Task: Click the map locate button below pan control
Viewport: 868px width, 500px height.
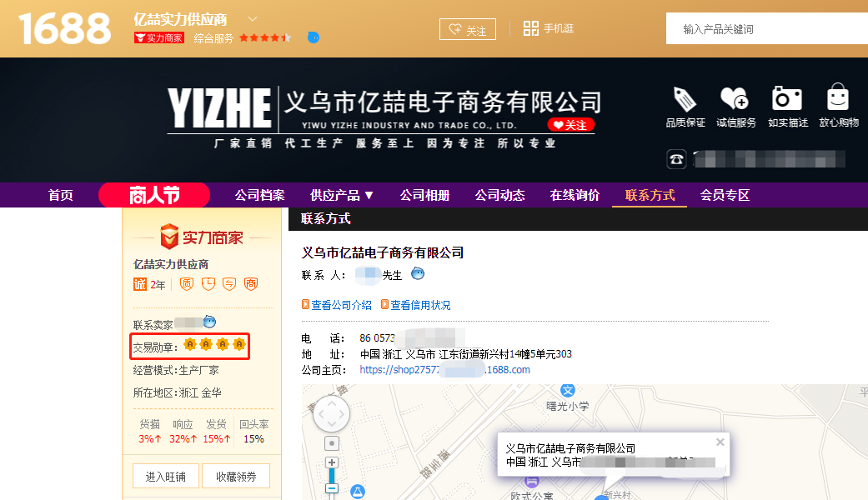Action: [332, 443]
